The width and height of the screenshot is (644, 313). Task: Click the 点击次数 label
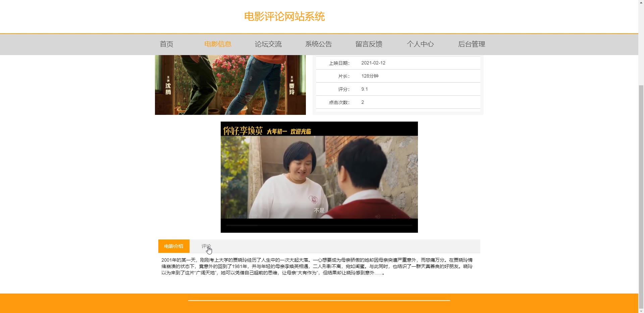point(339,102)
